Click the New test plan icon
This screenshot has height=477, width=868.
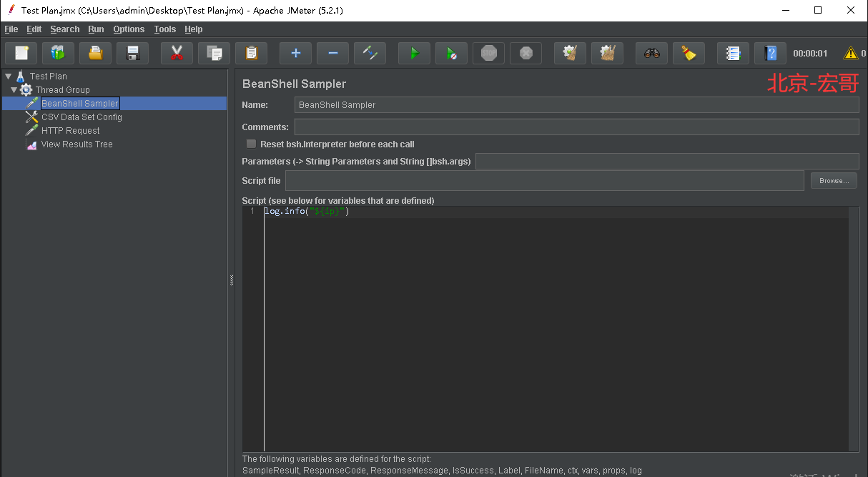pyautogui.click(x=21, y=53)
